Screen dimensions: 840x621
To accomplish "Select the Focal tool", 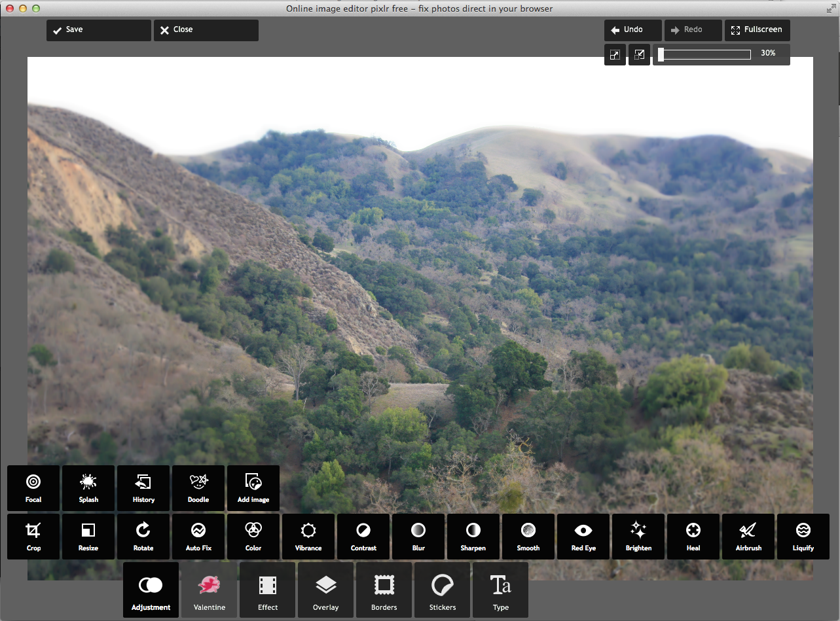I will point(33,488).
